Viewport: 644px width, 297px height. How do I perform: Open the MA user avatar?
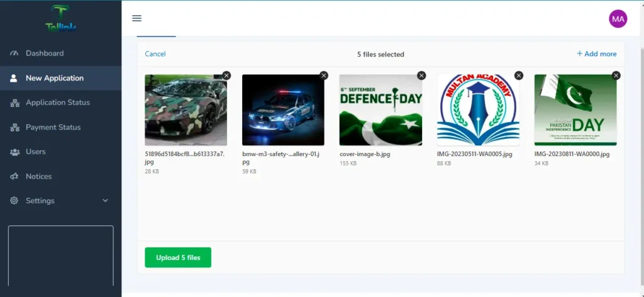click(618, 19)
